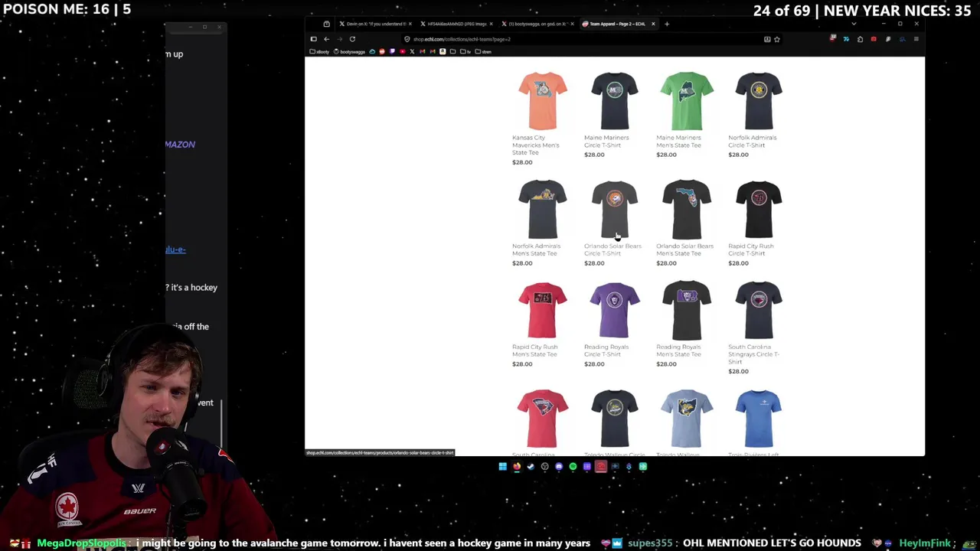Open Maine Mariners Circle T-Shirt link

(606, 142)
